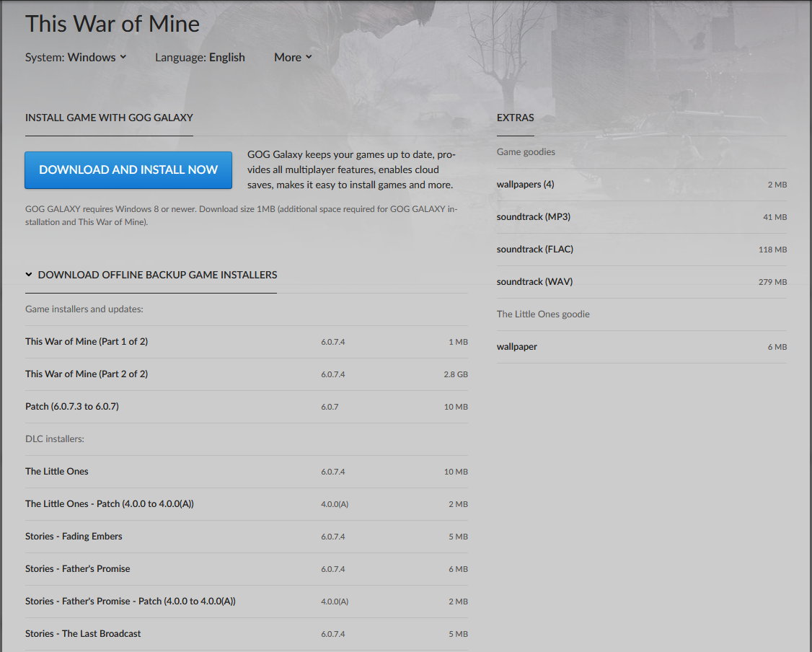Download Stories - Fading Embers installer
The width and height of the screenshot is (812, 652).
click(x=247, y=537)
